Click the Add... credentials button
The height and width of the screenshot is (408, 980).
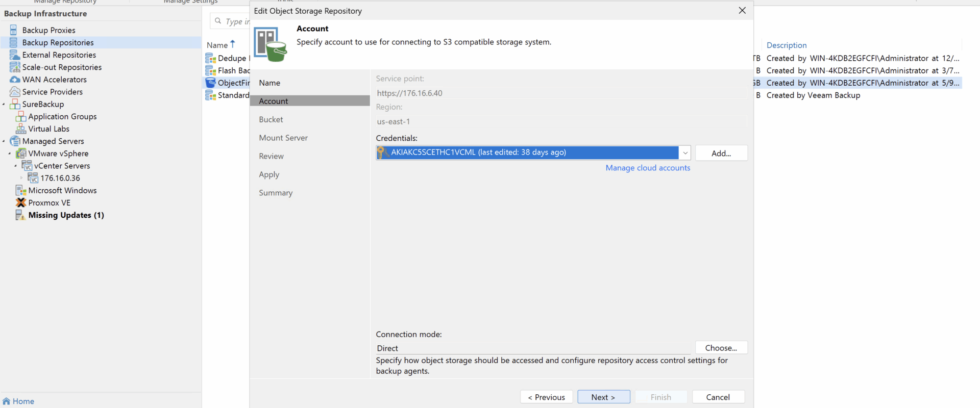click(x=721, y=153)
